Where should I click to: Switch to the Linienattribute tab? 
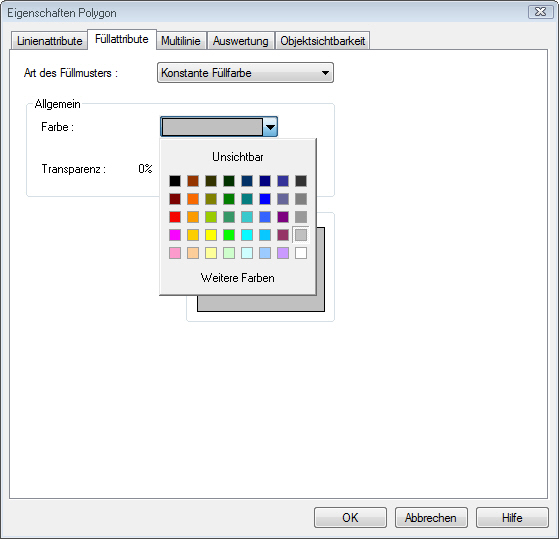click(x=50, y=41)
